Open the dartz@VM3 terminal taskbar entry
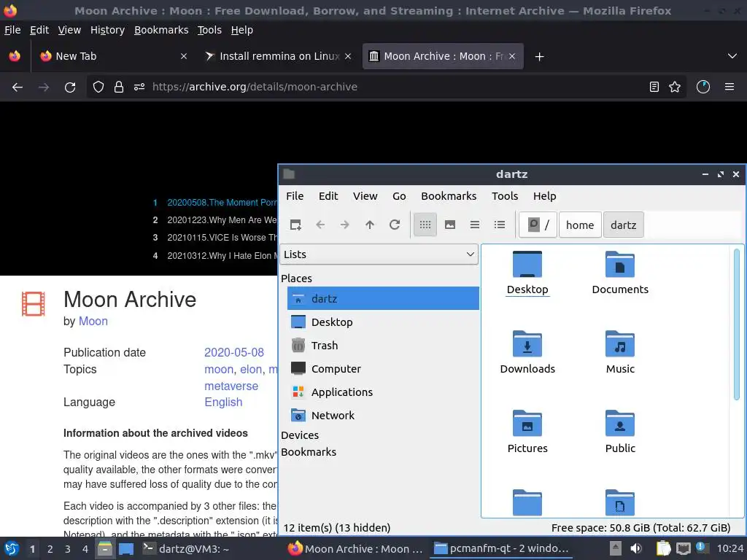This screenshot has height=560, width=747. click(187, 548)
